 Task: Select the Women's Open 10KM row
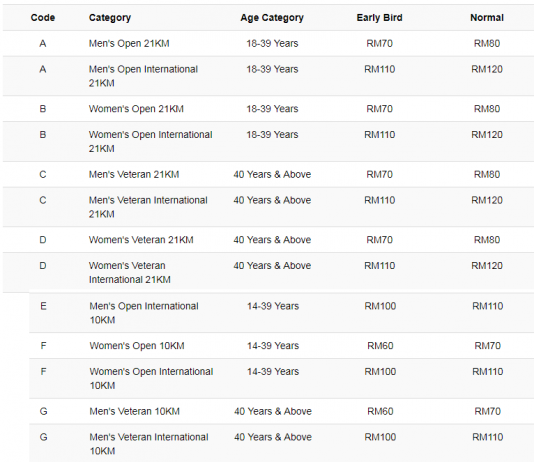tap(282, 346)
